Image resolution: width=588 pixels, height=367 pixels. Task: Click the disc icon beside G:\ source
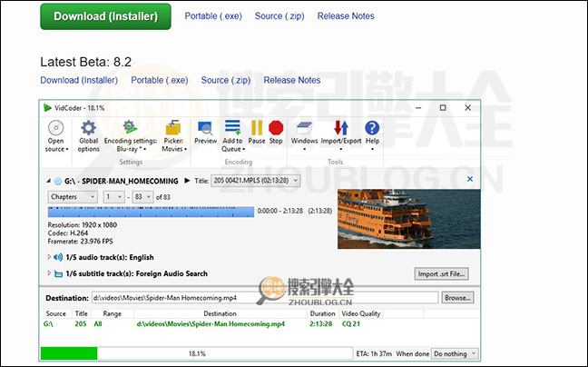58,182
